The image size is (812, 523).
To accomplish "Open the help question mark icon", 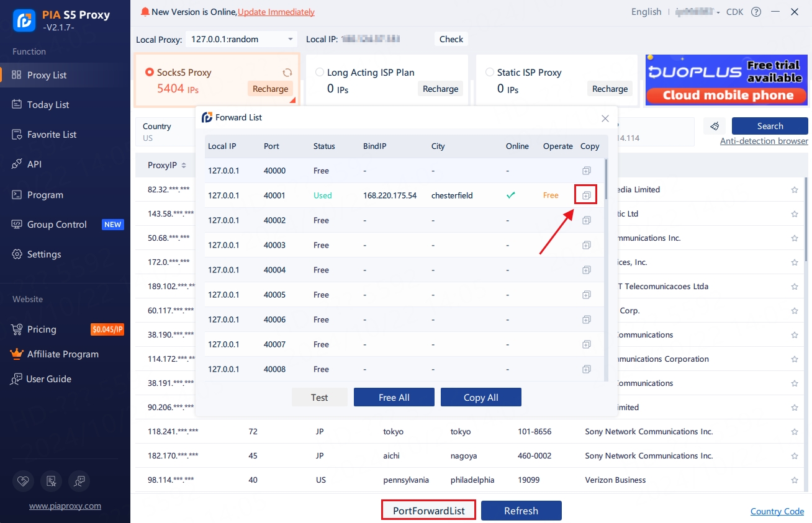I will point(756,12).
